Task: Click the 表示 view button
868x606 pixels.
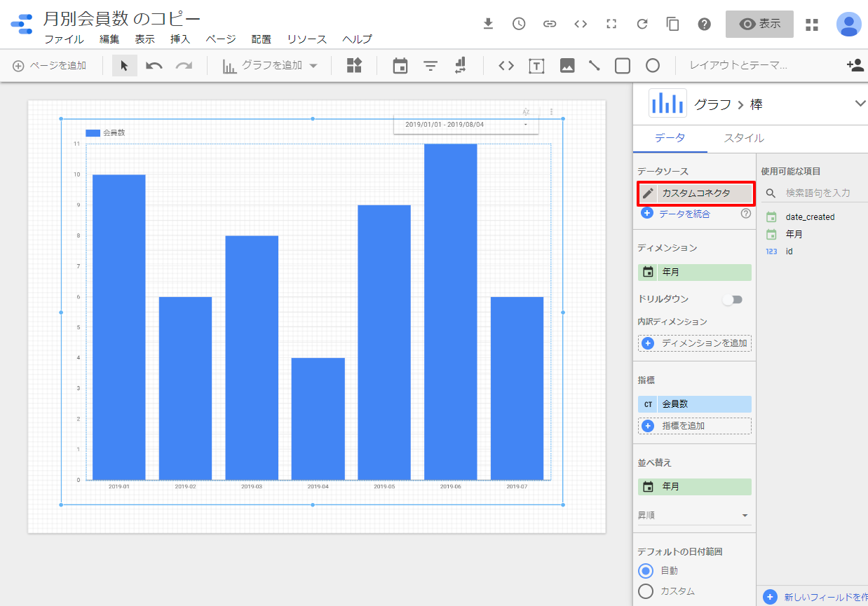Action: click(x=759, y=24)
